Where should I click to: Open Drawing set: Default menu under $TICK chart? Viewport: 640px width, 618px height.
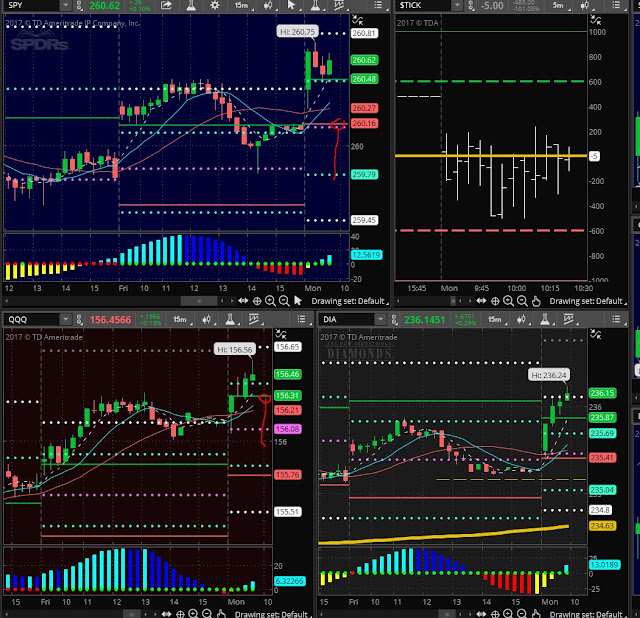tap(588, 301)
